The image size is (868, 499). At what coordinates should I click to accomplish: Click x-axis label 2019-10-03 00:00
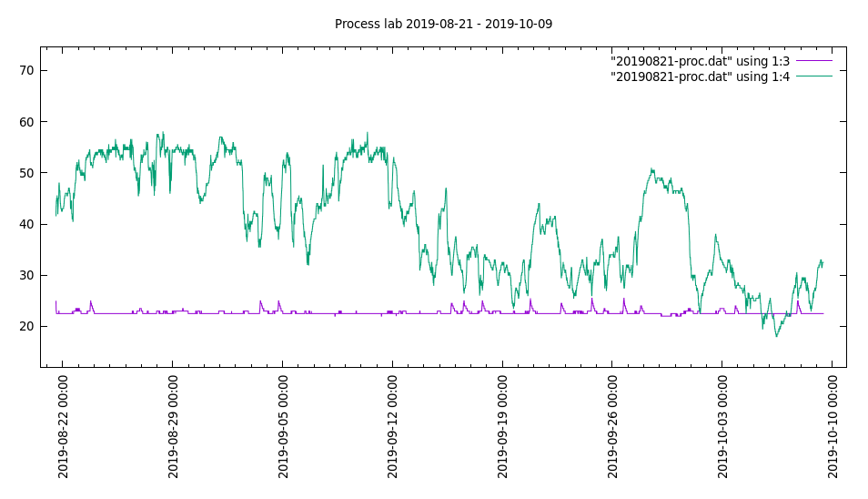pos(722,426)
